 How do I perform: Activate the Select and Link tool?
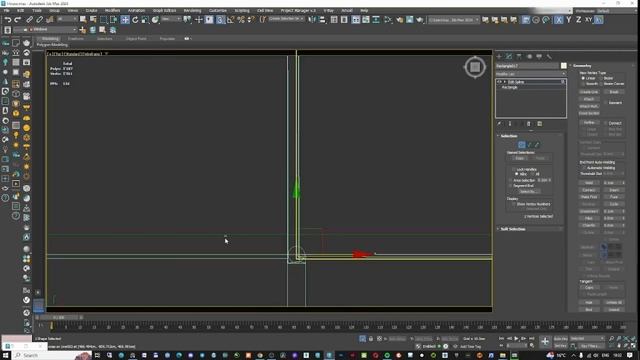[29, 20]
